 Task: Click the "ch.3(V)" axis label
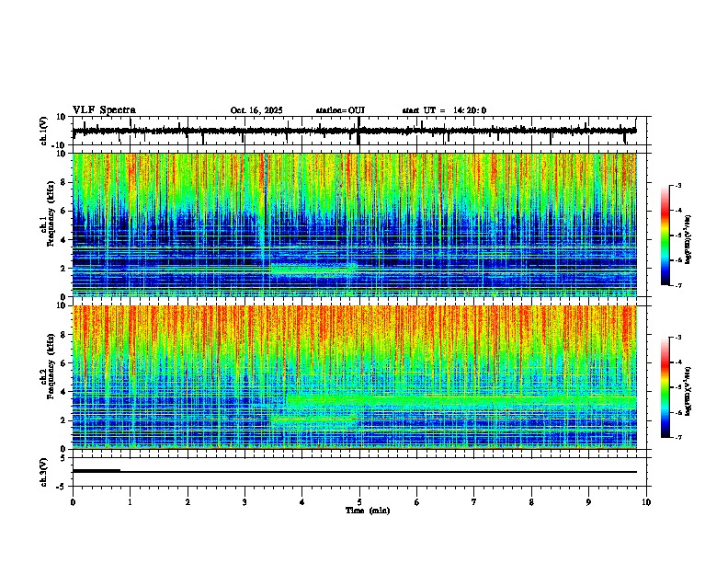[x=44, y=473]
